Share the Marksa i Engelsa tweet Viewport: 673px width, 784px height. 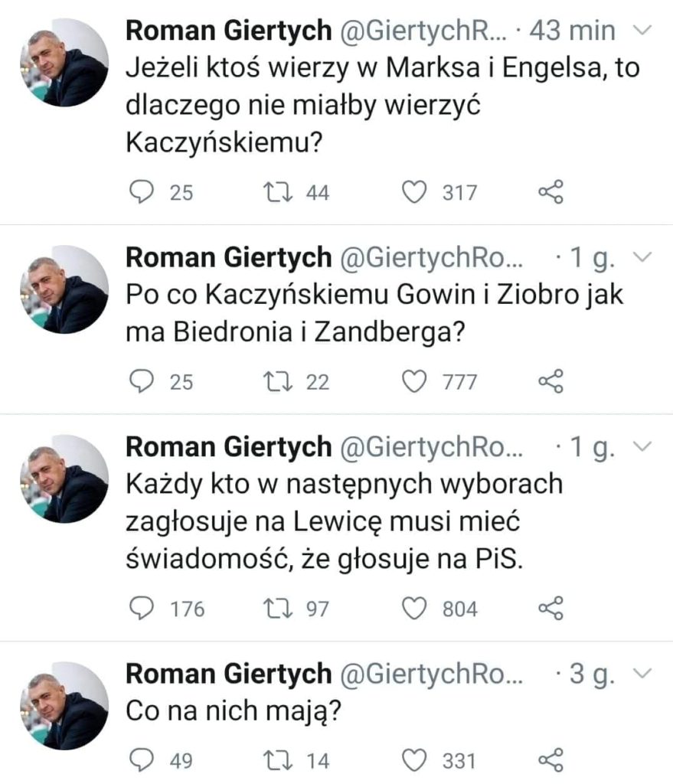(551, 192)
